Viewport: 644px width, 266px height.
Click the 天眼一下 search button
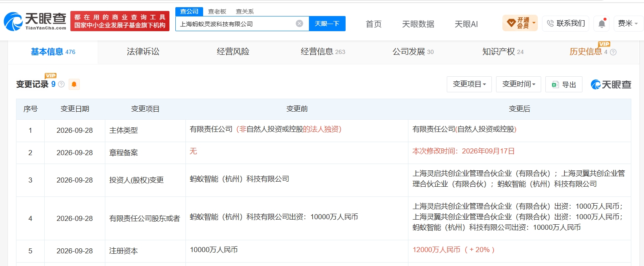pos(327,24)
